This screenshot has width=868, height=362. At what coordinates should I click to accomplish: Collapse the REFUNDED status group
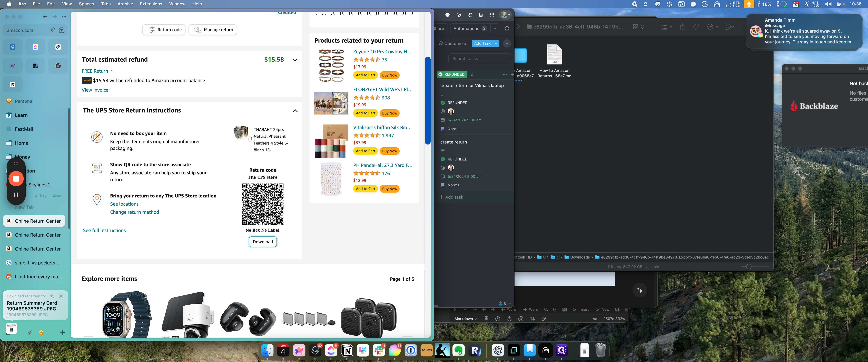click(x=452, y=74)
